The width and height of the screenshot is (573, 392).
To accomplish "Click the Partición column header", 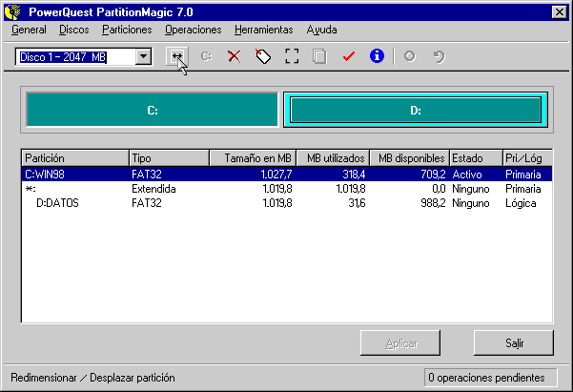I will 75,158.
